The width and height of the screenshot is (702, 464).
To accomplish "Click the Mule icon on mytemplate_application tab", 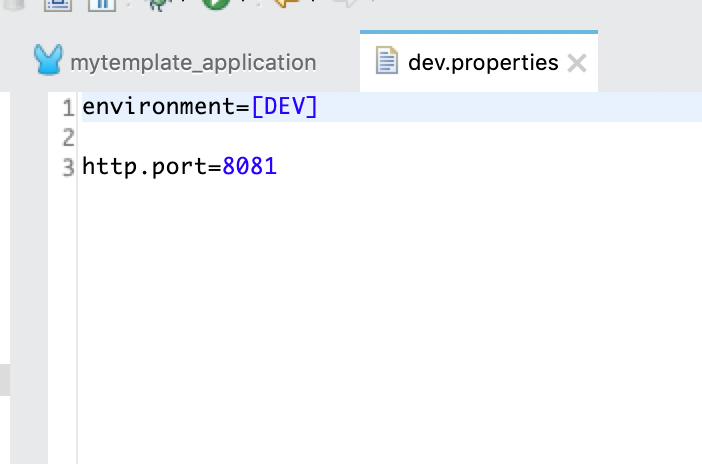I will coord(48,60).
